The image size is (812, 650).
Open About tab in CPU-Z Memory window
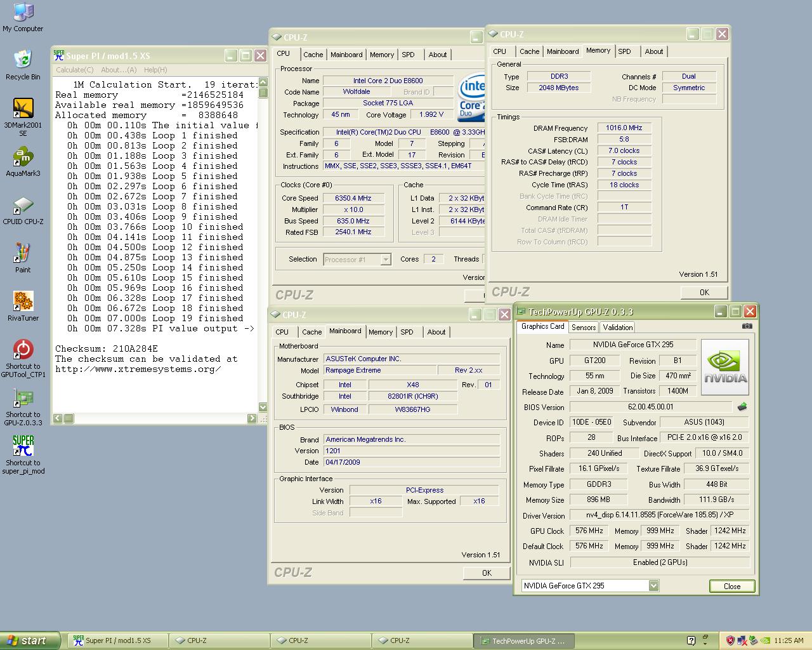[654, 51]
